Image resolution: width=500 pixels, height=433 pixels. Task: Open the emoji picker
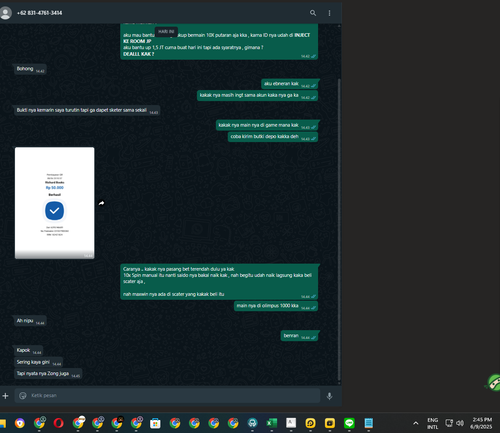point(23,396)
